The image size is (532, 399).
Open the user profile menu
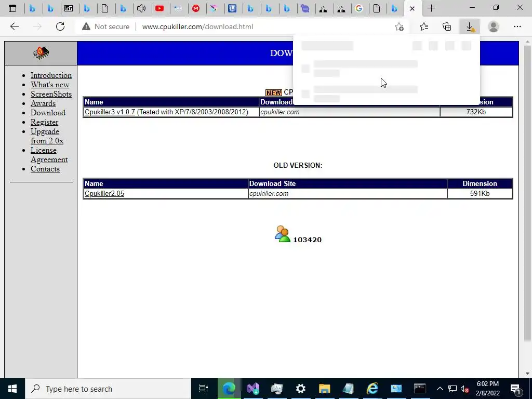pos(494,26)
